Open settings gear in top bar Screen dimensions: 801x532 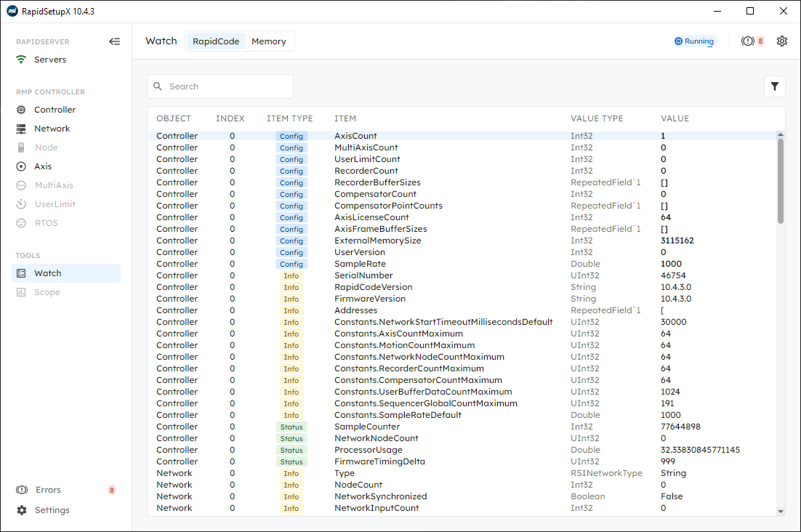point(782,41)
